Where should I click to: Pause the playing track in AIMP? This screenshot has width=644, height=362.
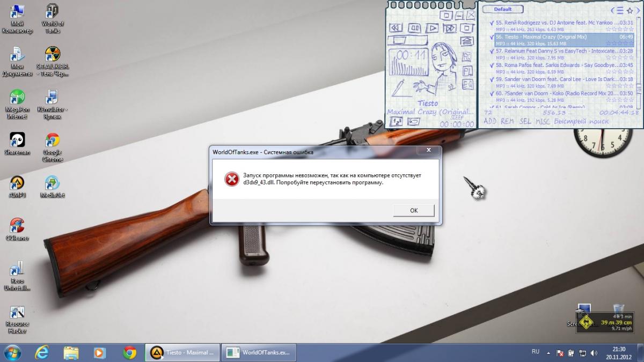(415, 28)
